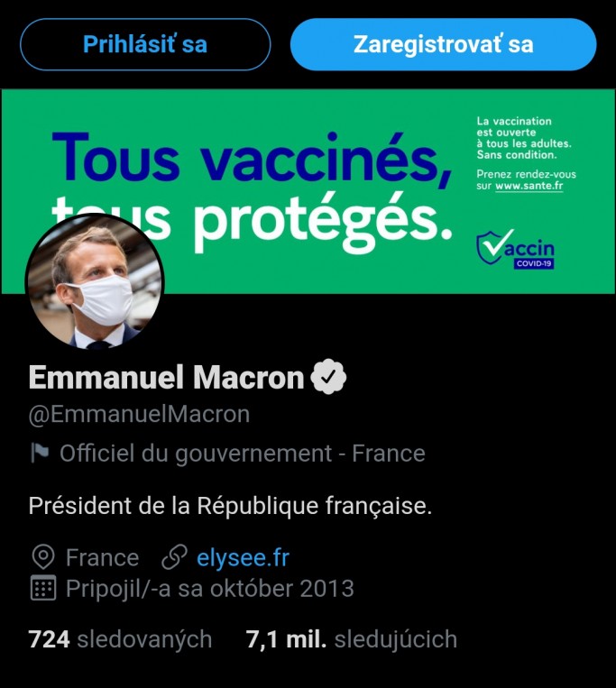
Task: Click the Prihlásiť sa login button
Action: tap(145, 44)
